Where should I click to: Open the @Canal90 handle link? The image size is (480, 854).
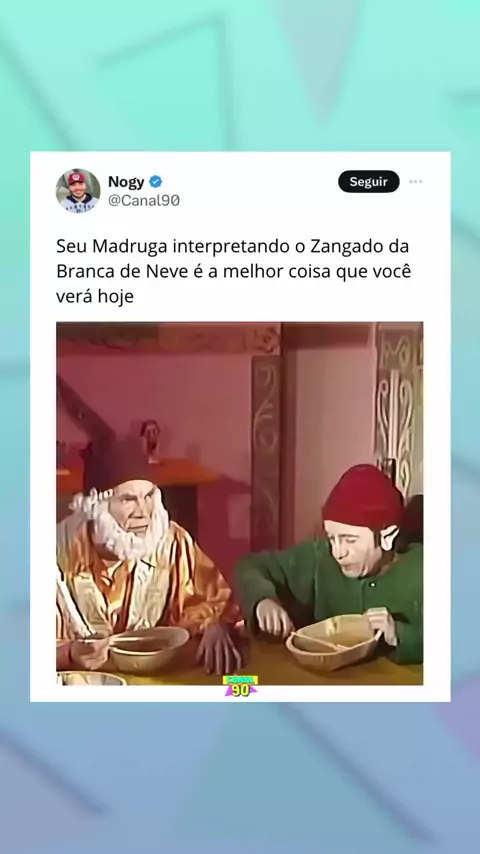coord(144,200)
